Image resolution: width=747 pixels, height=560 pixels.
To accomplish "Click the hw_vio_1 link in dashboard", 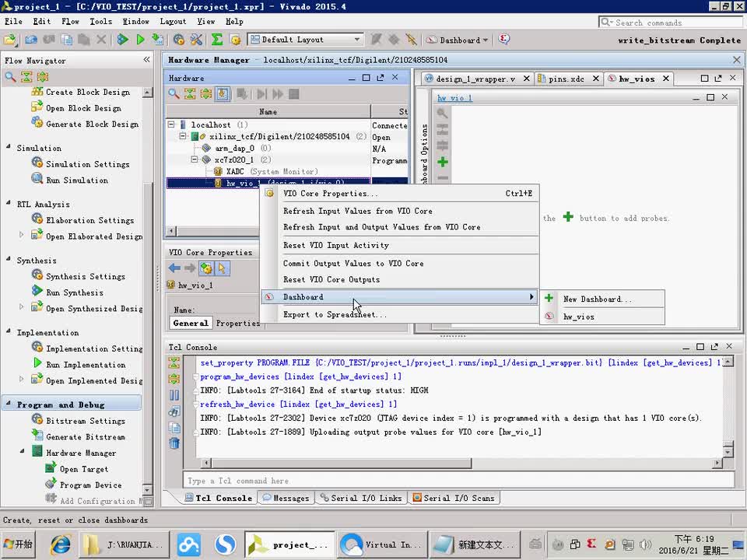I will [x=455, y=98].
